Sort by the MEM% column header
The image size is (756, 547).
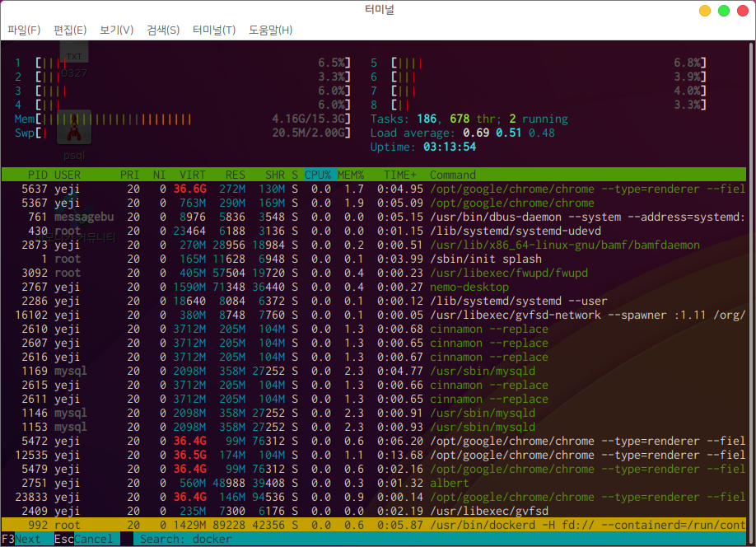coord(352,175)
